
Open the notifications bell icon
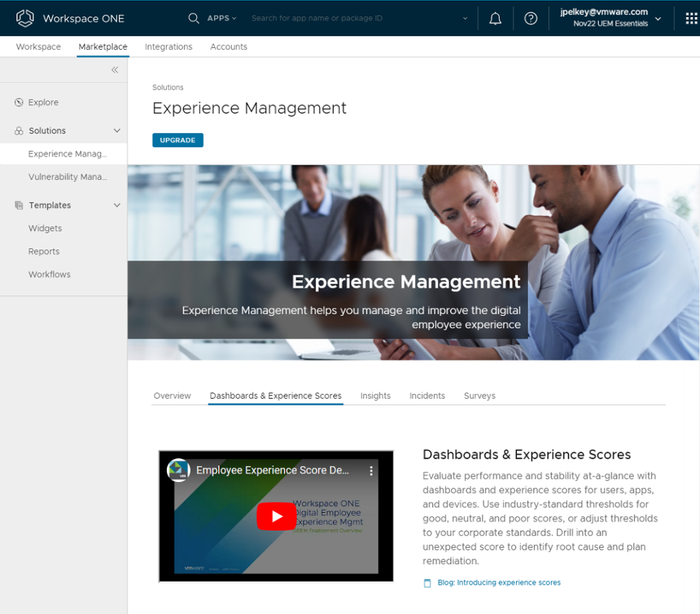[x=495, y=18]
